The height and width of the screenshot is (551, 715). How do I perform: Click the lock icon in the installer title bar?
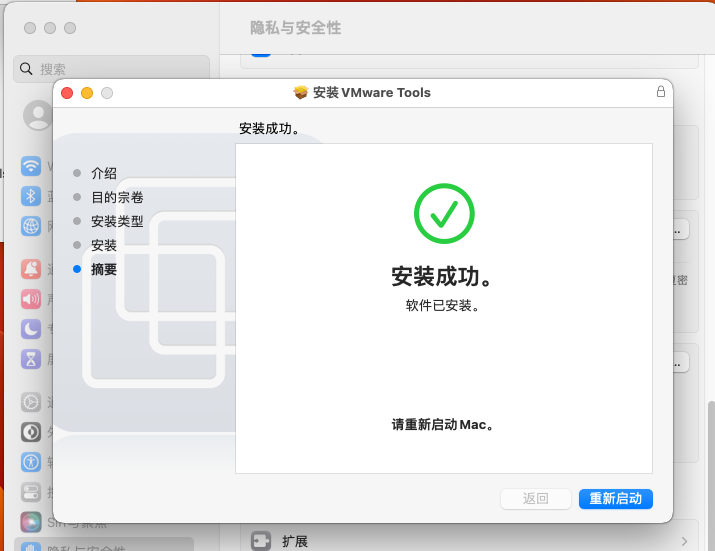(660, 92)
